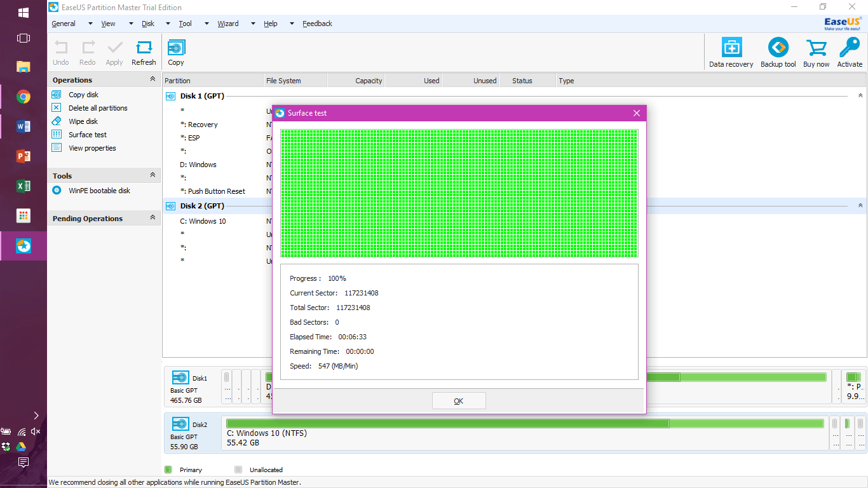Open the Action Center notifications icon

point(24,462)
